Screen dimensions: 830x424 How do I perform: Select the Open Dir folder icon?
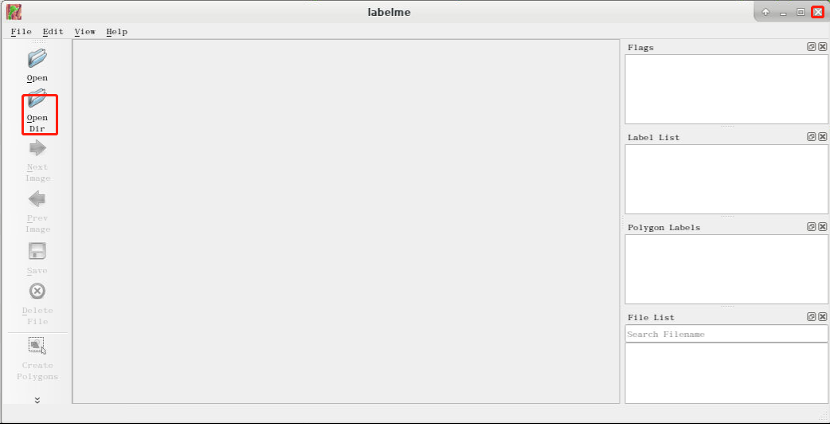37,98
